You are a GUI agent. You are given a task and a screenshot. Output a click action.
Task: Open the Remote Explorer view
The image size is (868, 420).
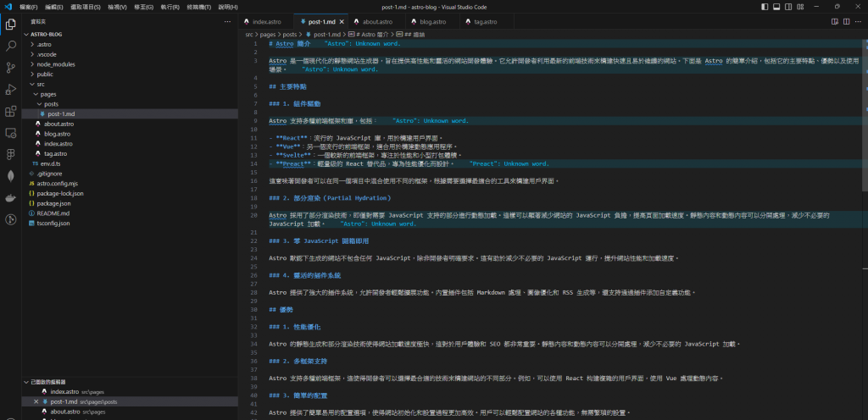10,133
